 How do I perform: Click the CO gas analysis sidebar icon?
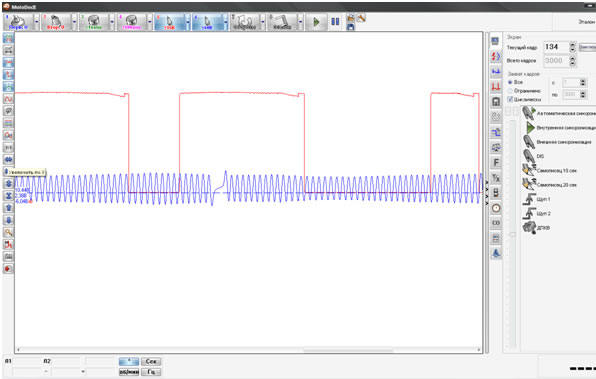496,223
